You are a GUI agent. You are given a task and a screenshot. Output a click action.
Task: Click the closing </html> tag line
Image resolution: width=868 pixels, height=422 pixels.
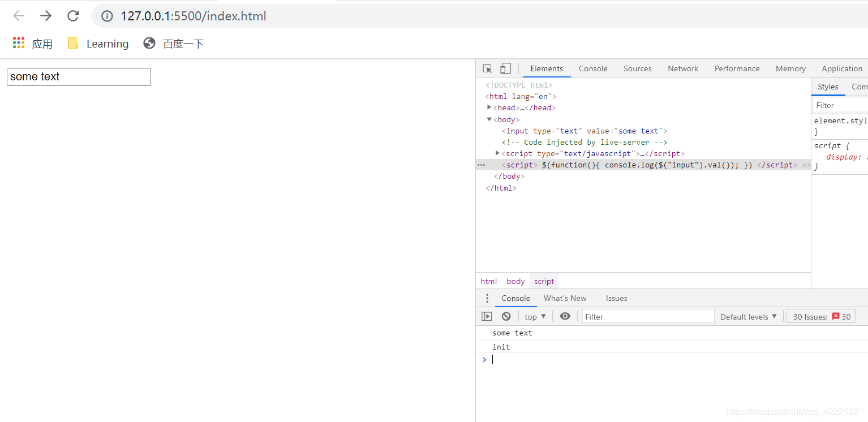pos(501,188)
